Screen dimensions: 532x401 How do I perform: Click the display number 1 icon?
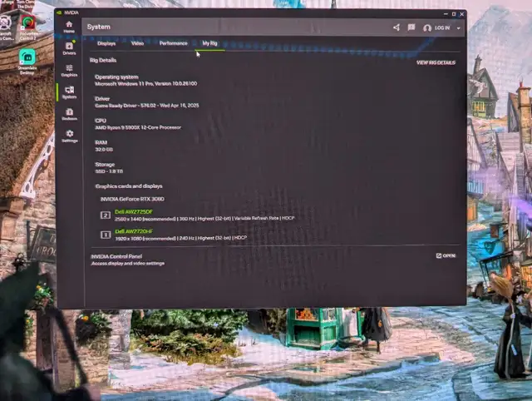[106, 235]
